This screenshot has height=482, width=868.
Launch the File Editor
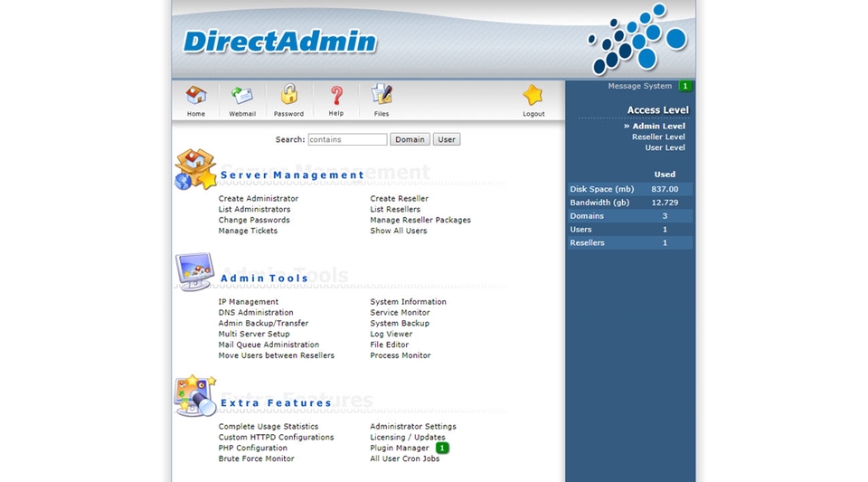(389, 345)
